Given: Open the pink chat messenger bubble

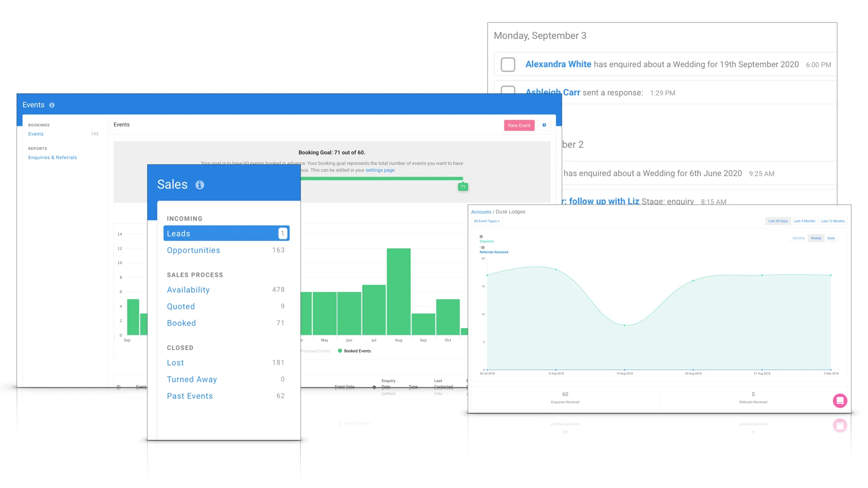Looking at the screenshot, I should (x=840, y=401).
